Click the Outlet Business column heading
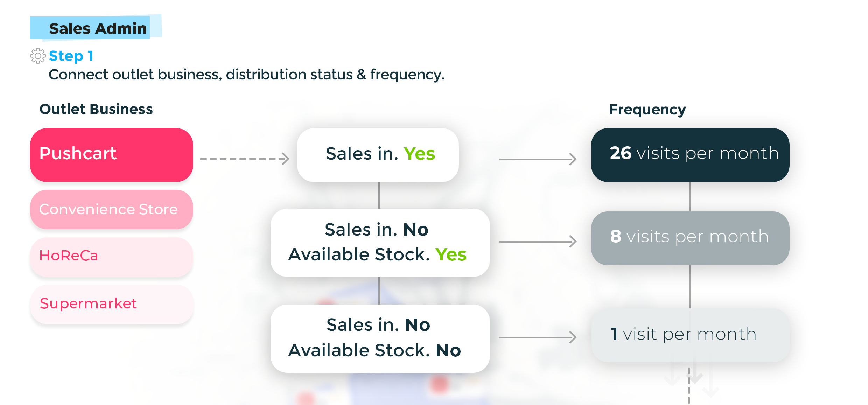 coord(96,109)
